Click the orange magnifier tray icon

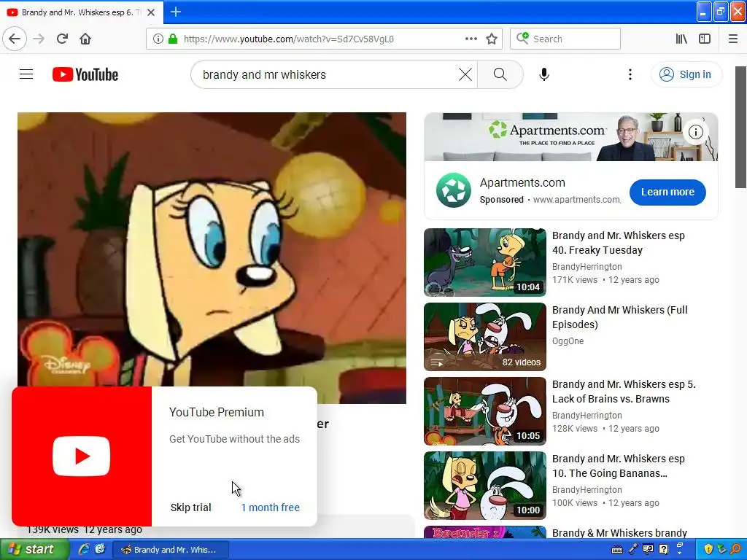(x=736, y=550)
